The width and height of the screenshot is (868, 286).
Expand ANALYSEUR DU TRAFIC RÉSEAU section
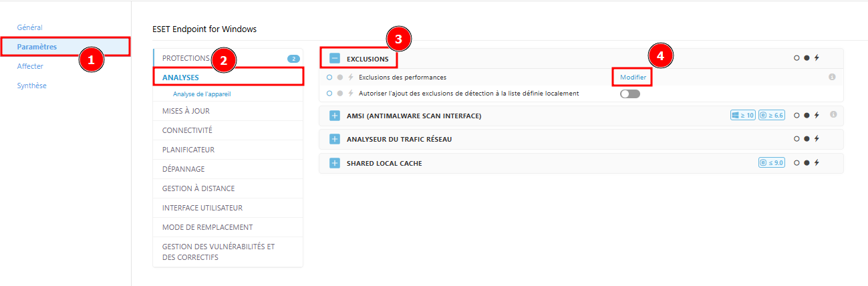pyautogui.click(x=335, y=139)
